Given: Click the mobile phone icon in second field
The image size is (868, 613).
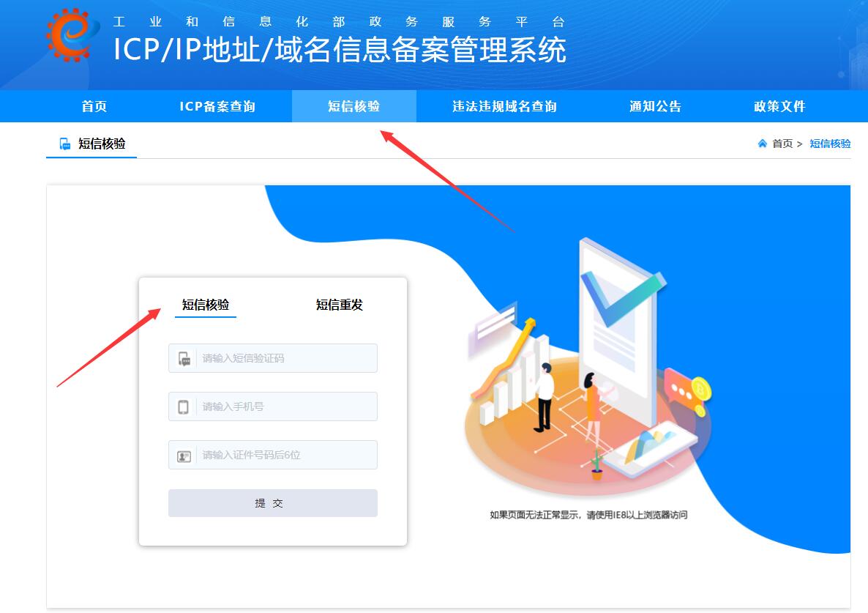Looking at the screenshot, I should (x=183, y=407).
